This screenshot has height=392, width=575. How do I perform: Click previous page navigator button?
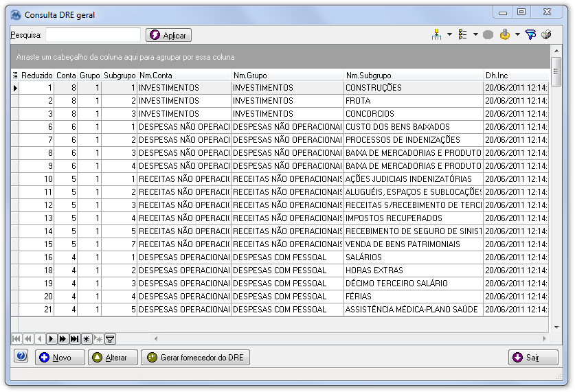pos(28,339)
